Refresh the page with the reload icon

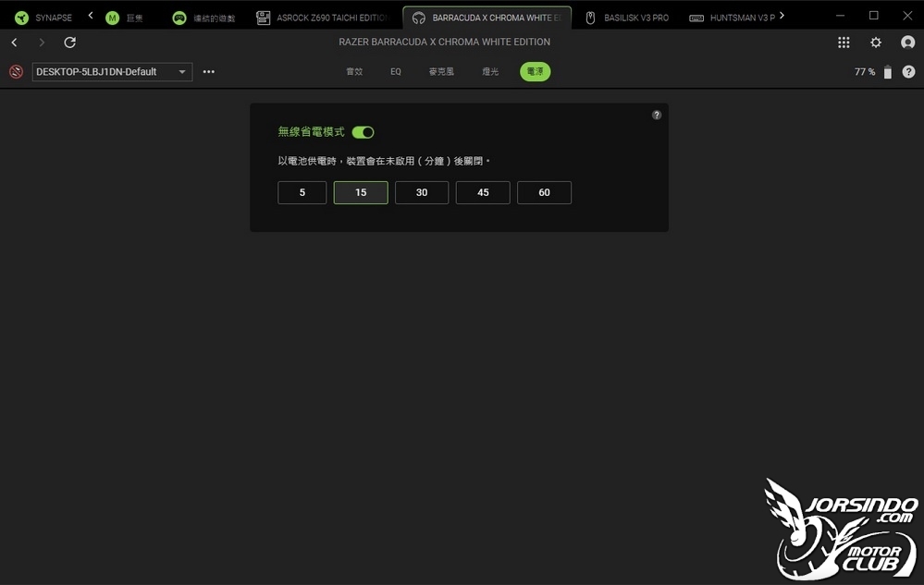pos(69,43)
